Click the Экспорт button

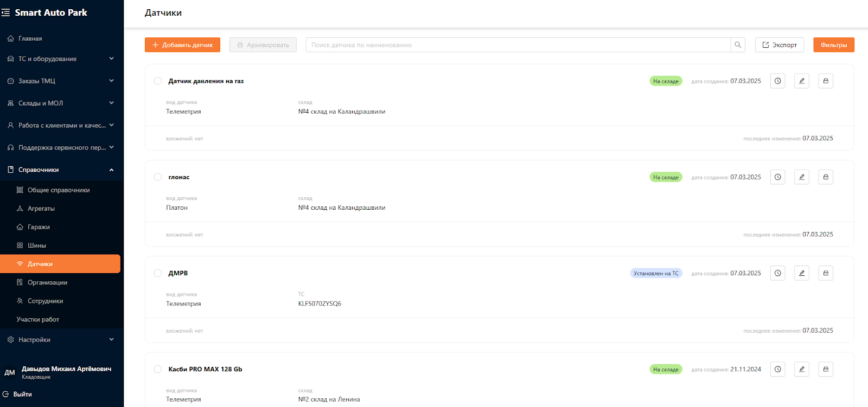(779, 45)
